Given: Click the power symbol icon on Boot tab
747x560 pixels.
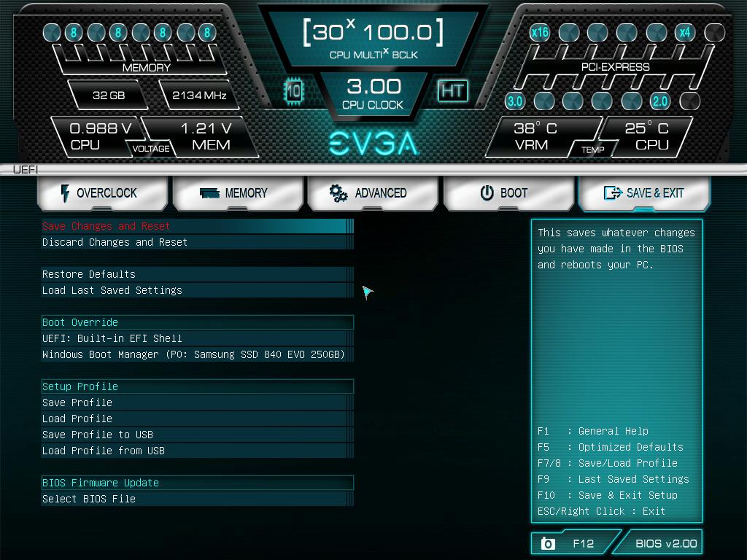Looking at the screenshot, I should point(489,192).
